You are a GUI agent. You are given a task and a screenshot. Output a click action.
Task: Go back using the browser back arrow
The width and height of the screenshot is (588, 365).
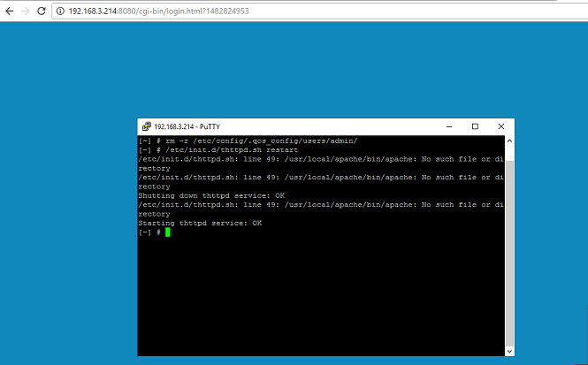10,11
